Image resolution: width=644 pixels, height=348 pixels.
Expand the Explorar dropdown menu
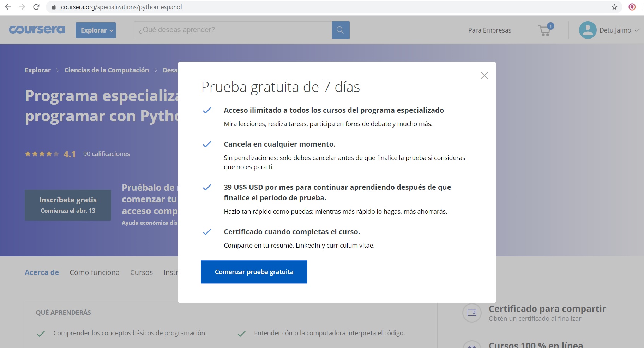point(96,30)
